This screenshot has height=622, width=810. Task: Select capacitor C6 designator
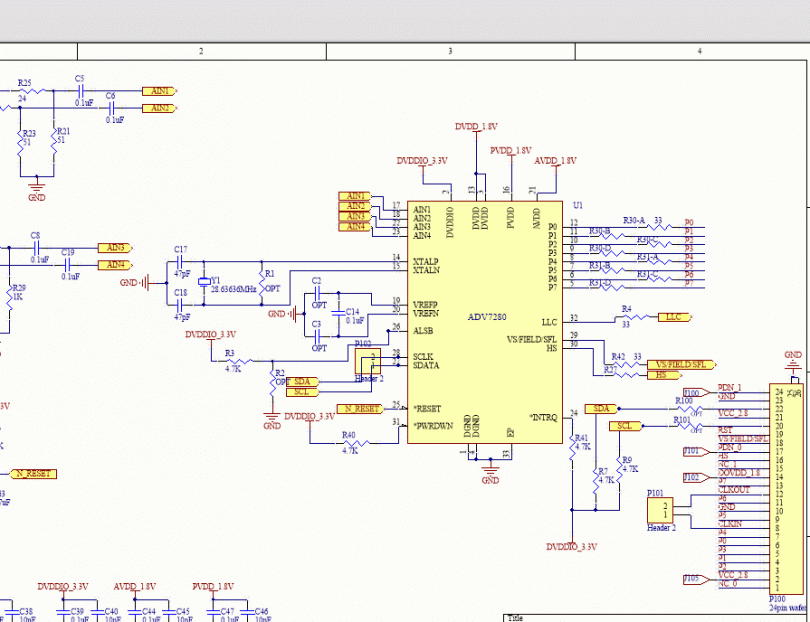point(110,96)
